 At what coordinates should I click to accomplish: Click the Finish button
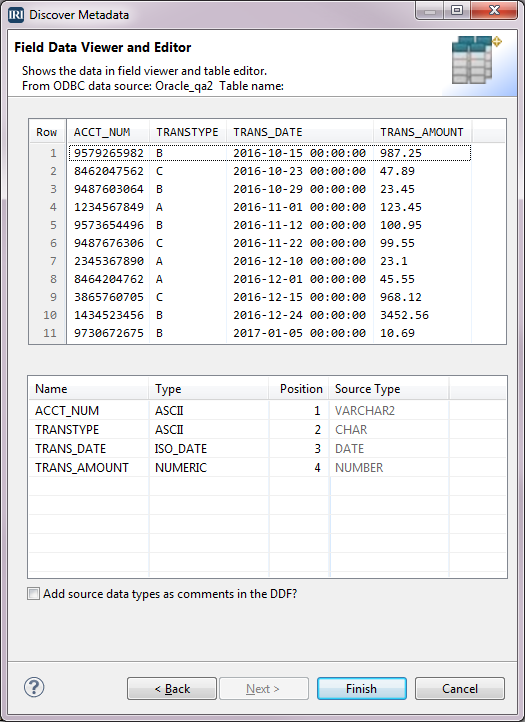(x=362, y=688)
